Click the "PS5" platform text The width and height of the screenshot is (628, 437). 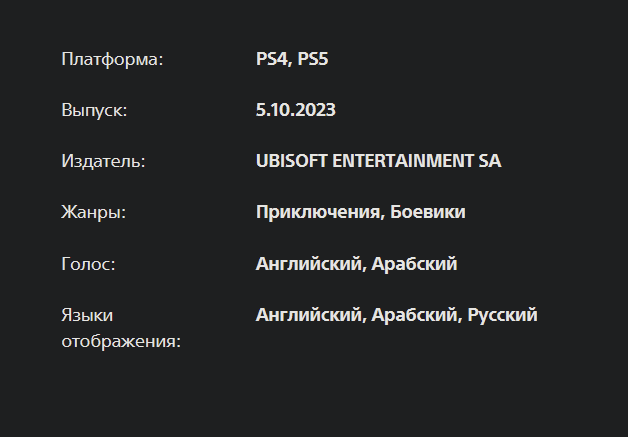click(x=313, y=59)
